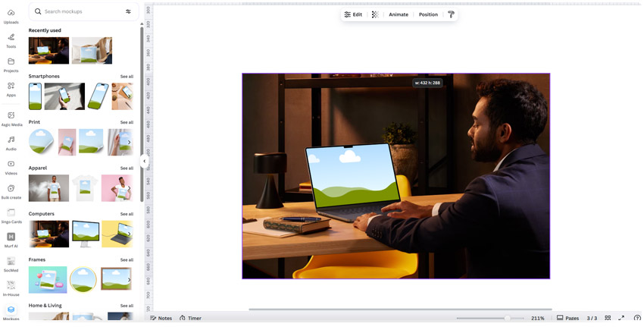Click the search filter settings icon
Viewport: 644px width, 327px height.
tap(128, 11)
